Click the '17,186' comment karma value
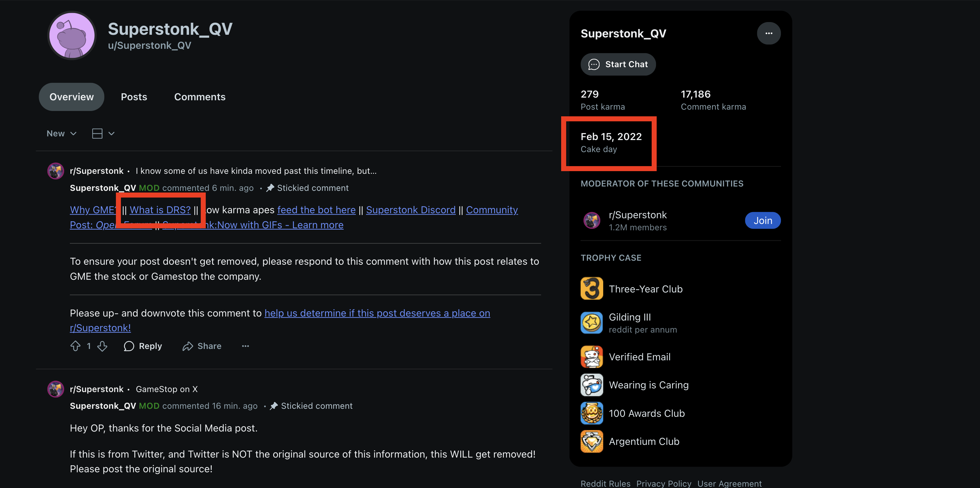This screenshot has width=980, height=488. pyautogui.click(x=695, y=94)
